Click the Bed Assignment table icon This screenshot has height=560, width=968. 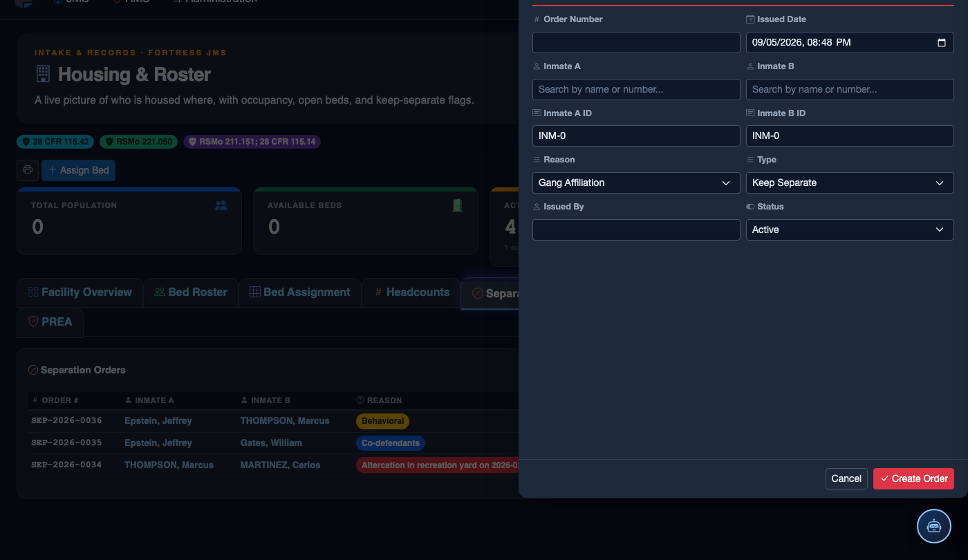(x=255, y=292)
